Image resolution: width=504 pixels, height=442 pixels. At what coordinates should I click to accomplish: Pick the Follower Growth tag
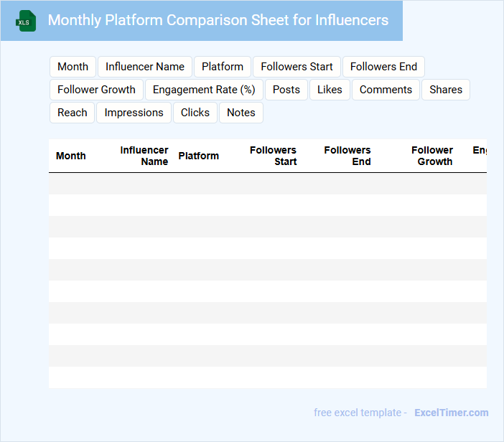[96, 90]
